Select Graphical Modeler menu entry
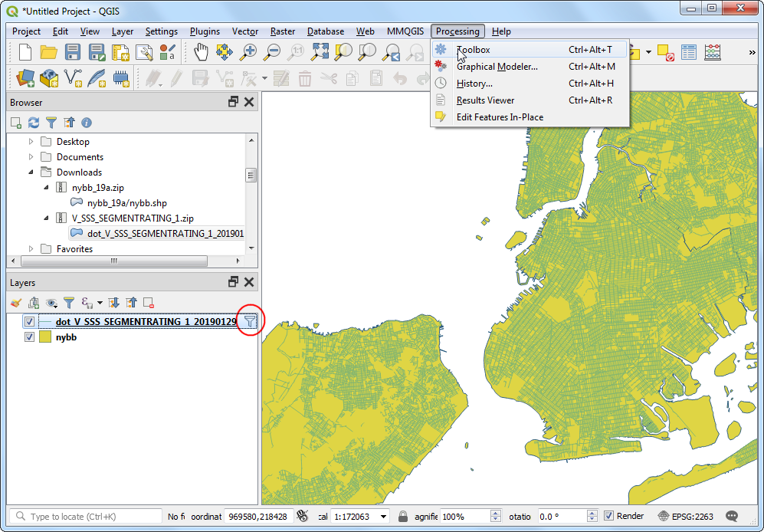Image resolution: width=764 pixels, height=532 pixels. point(497,67)
